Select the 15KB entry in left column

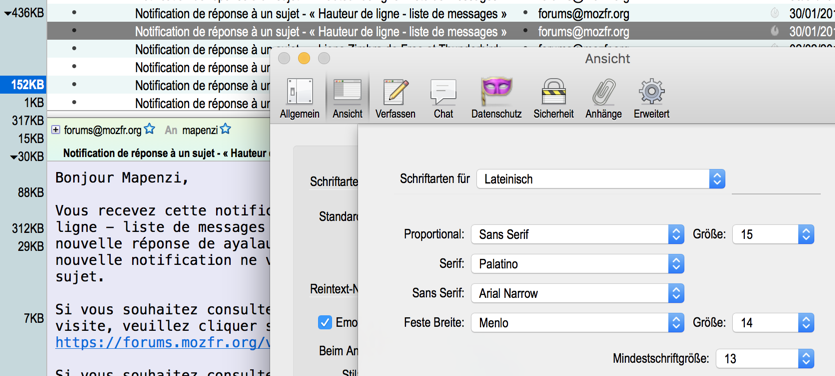tap(30, 138)
